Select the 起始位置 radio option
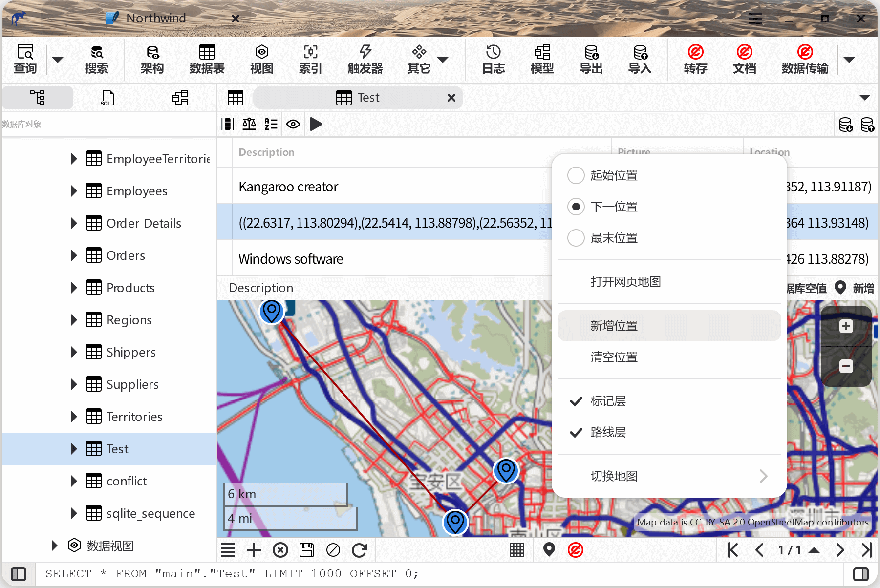Screen dimensions: 880x588 click(576, 175)
